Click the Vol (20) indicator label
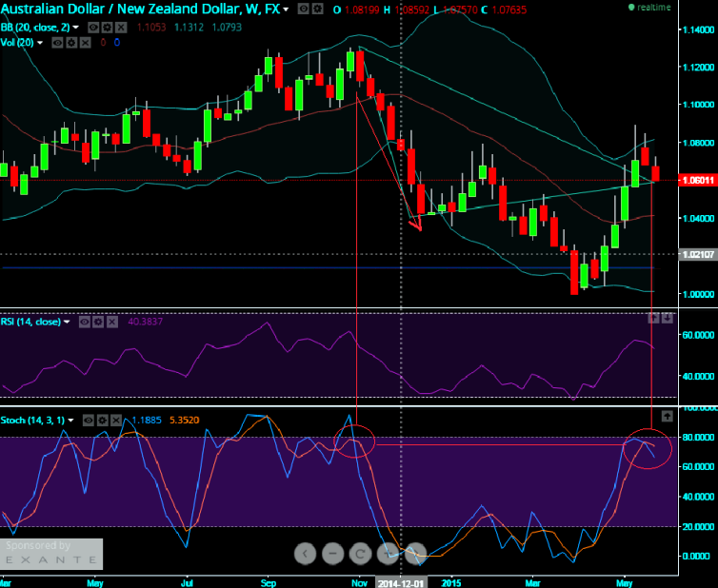 (x=17, y=43)
